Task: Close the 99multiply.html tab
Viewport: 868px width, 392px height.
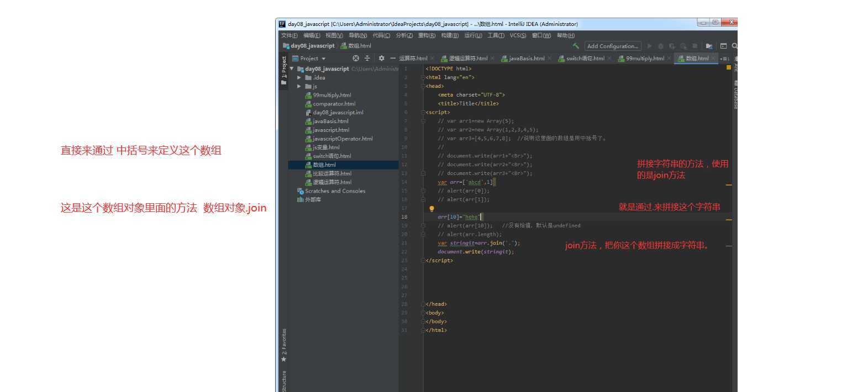Action: 669,58
